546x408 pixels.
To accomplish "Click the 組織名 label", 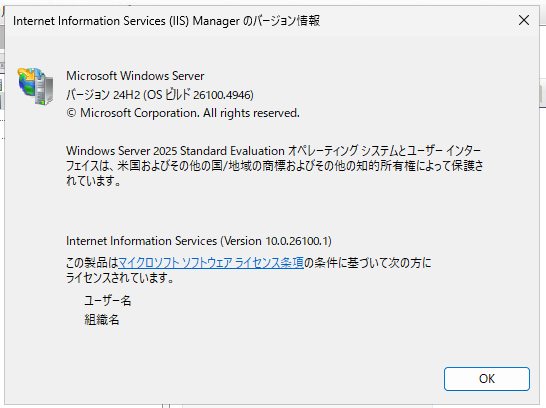I will click(x=102, y=319).
